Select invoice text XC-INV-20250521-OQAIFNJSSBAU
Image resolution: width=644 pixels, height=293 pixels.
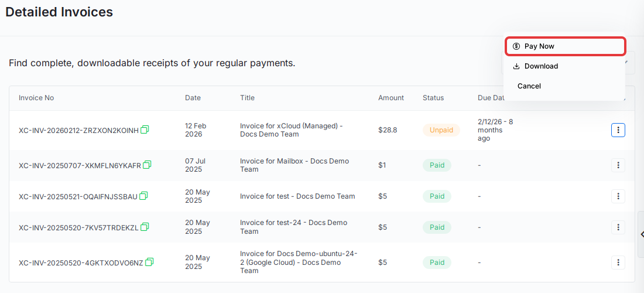pyautogui.click(x=78, y=196)
